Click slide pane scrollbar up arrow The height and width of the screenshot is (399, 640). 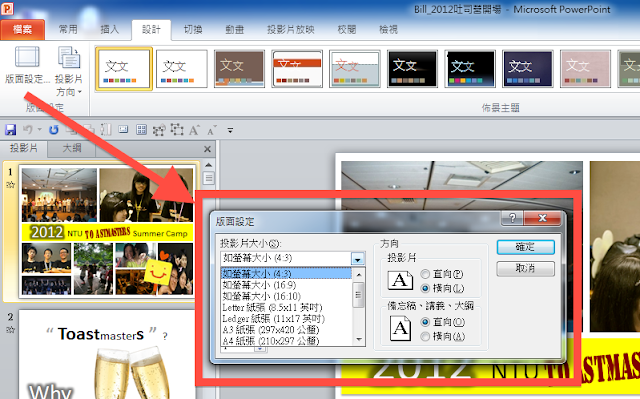[209, 165]
